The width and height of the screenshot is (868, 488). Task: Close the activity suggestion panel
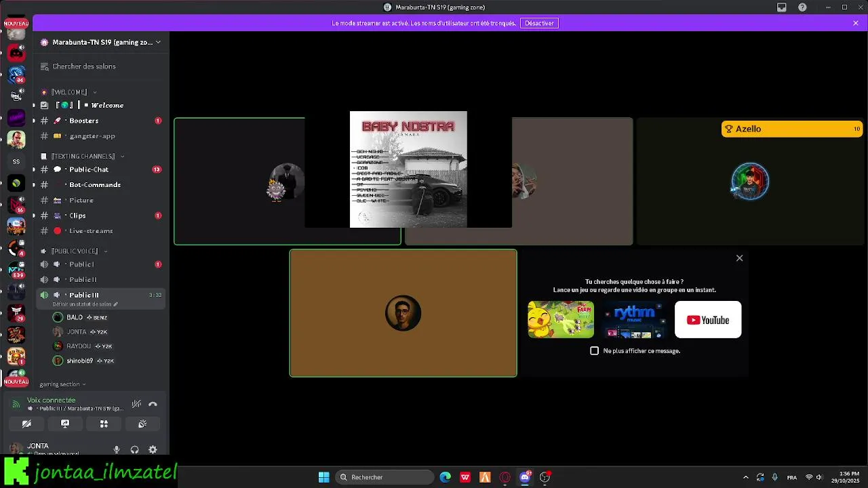pyautogui.click(x=739, y=258)
